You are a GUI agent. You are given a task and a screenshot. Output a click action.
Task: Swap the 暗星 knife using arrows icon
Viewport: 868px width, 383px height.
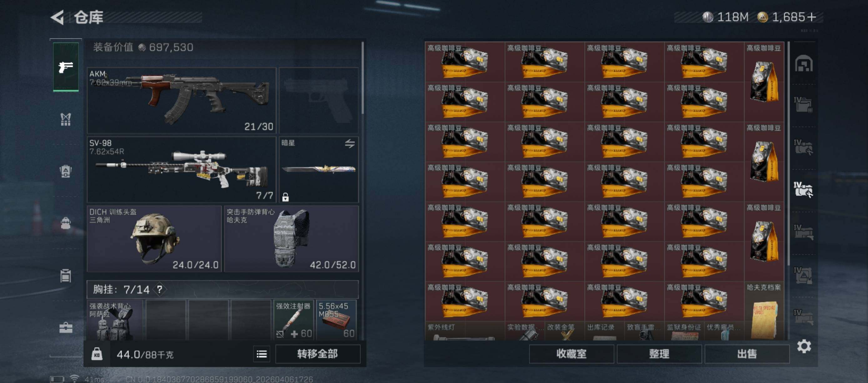(350, 144)
